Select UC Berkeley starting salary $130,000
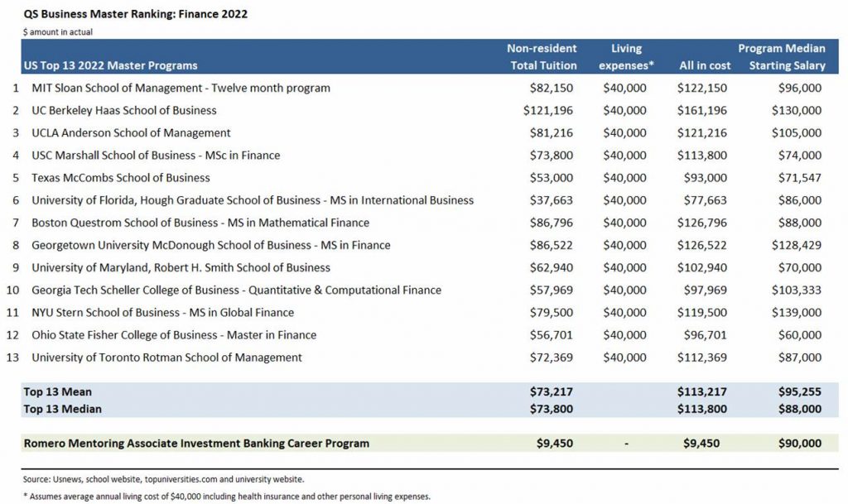Viewport: 848px width, 504px height. pos(797,110)
